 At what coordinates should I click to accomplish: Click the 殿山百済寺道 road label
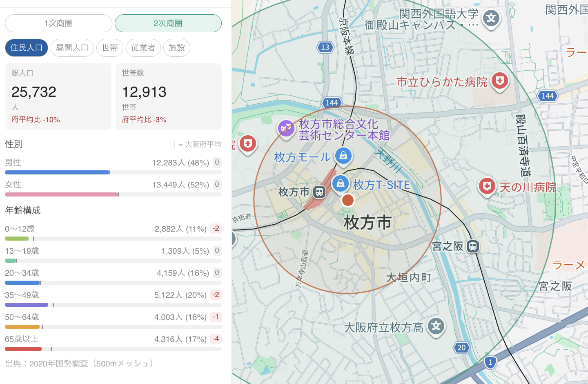click(523, 145)
